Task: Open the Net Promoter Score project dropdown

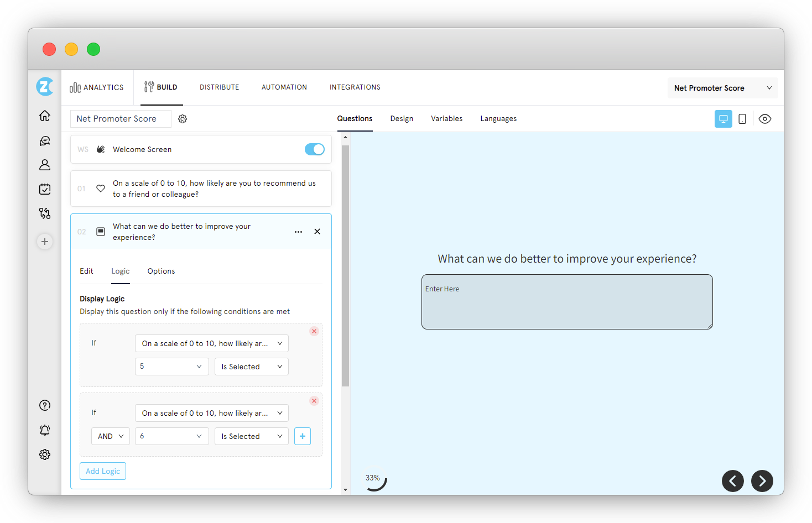Action: 722,87
